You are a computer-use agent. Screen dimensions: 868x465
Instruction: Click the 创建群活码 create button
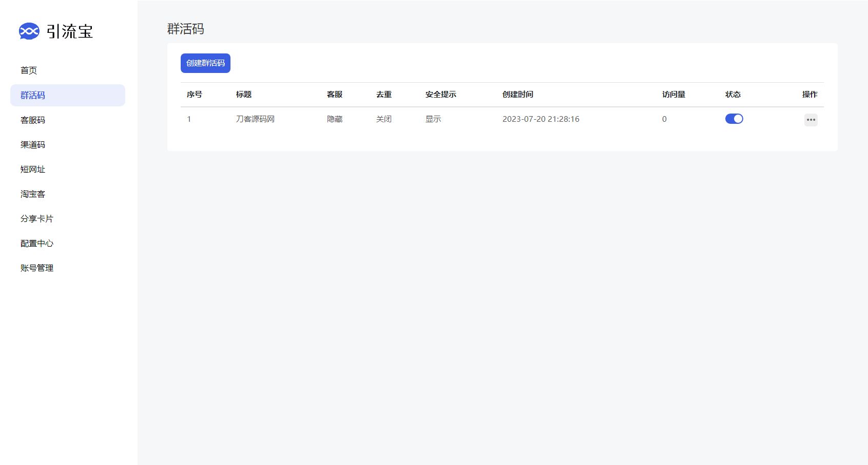tap(205, 63)
